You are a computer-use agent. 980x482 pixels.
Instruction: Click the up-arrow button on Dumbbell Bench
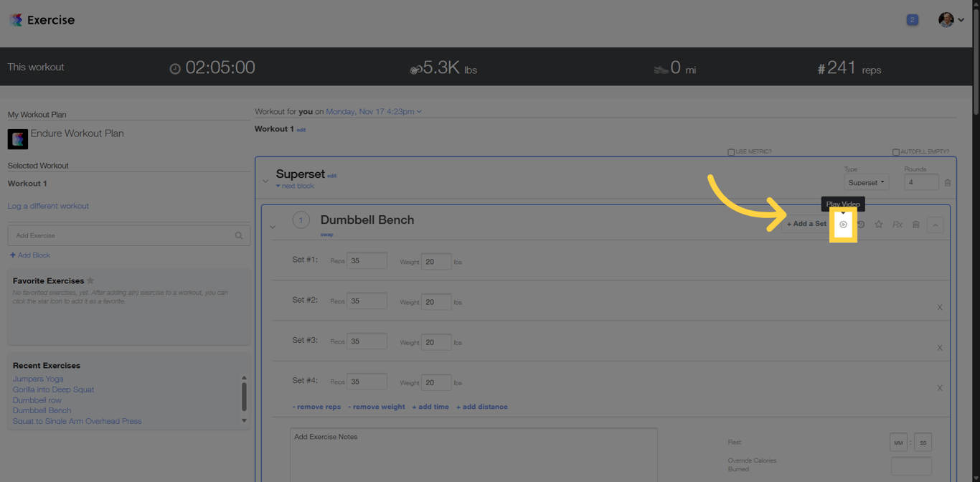point(936,225)
